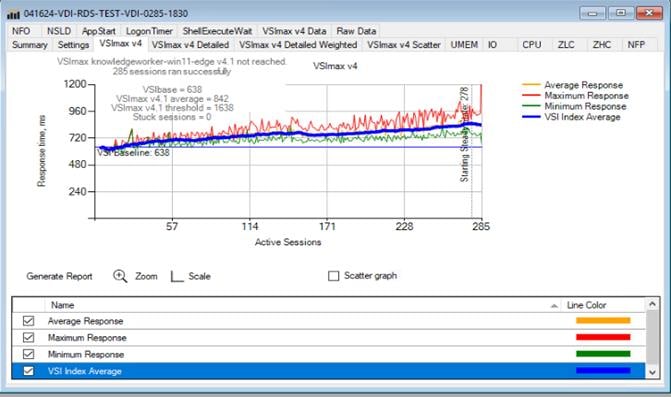
Task: Open the VSImax v4 Detailed tab
Action: [x=190, y=45]
